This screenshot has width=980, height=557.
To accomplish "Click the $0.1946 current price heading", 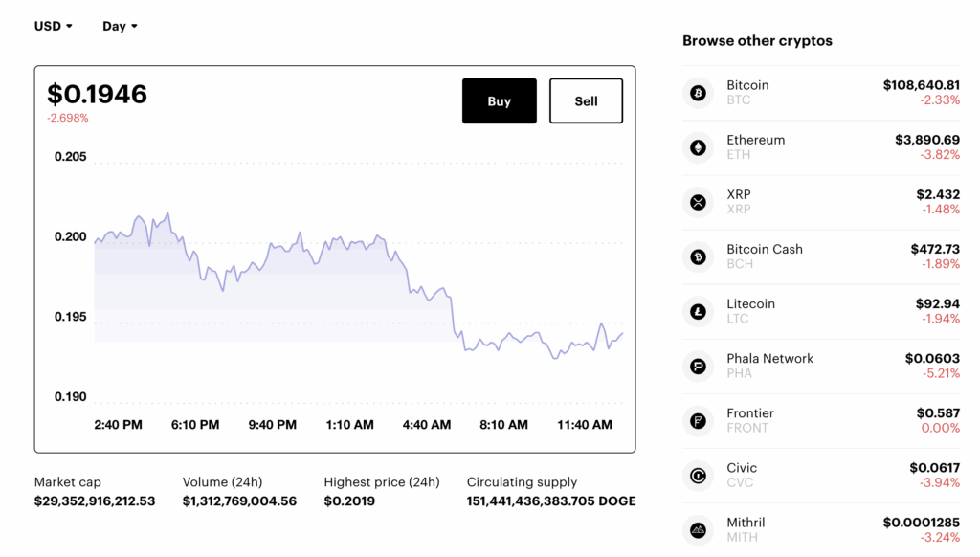I will point(98,94).
